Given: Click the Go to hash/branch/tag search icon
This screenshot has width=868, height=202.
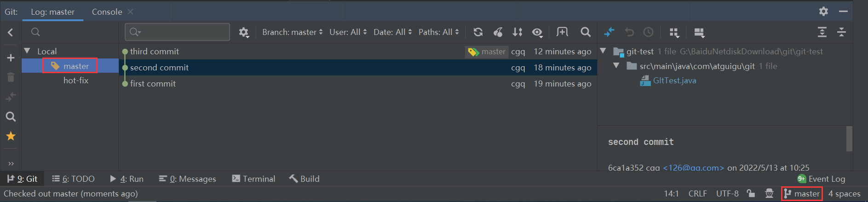Looking at the screenshot, I should click(586, 32).
